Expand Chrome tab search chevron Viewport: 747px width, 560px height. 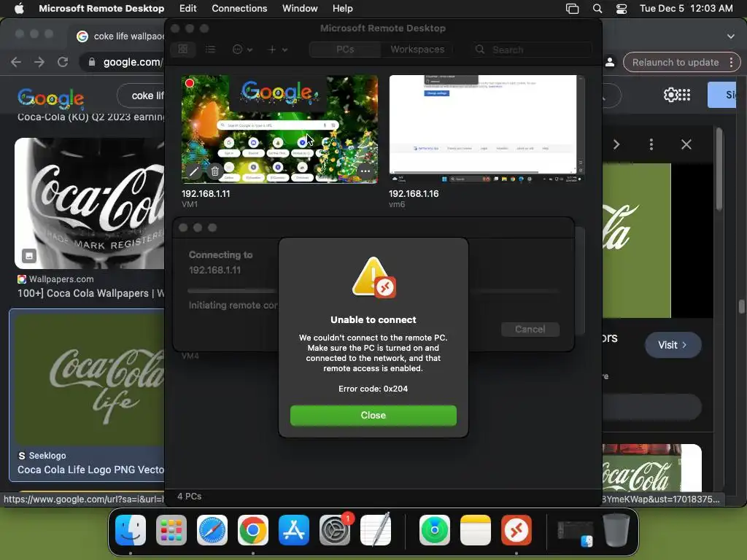click(730, 36)
